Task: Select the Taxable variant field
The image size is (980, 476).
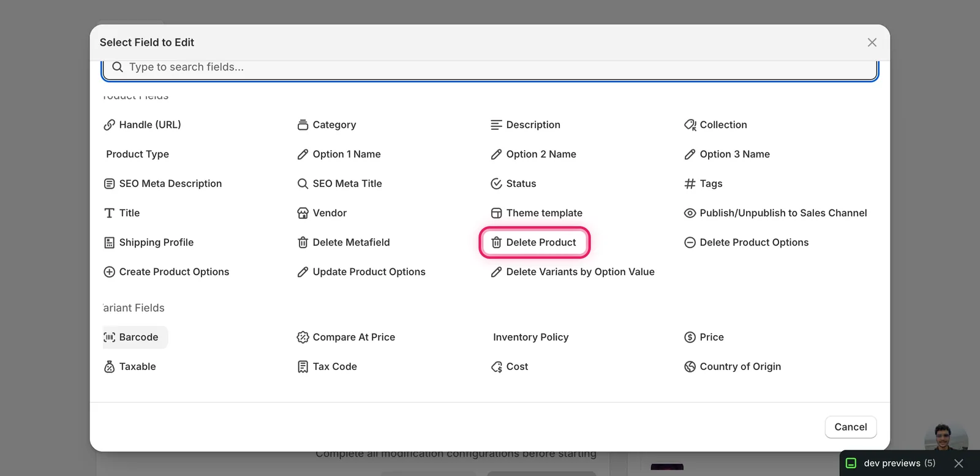Action: click(130, 367)
